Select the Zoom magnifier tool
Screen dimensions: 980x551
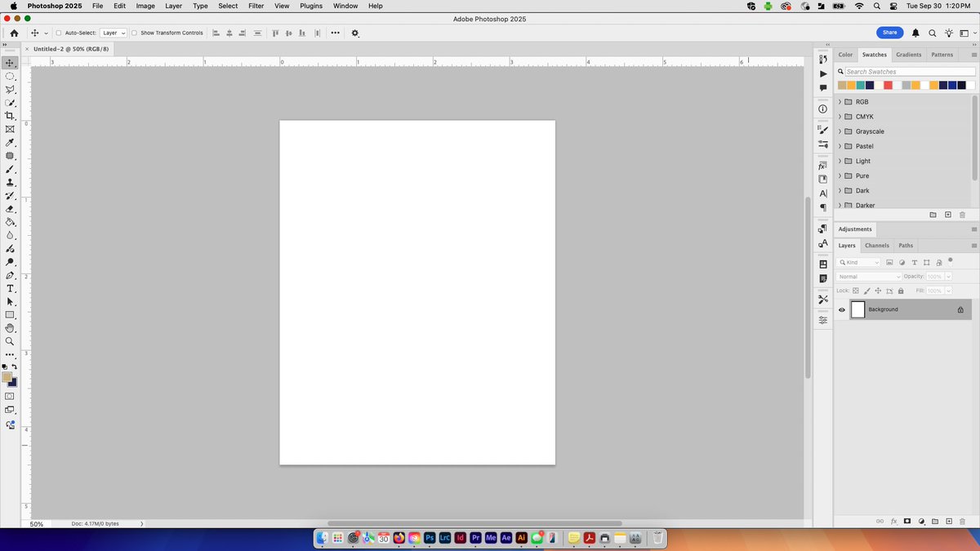click(11, 341)
